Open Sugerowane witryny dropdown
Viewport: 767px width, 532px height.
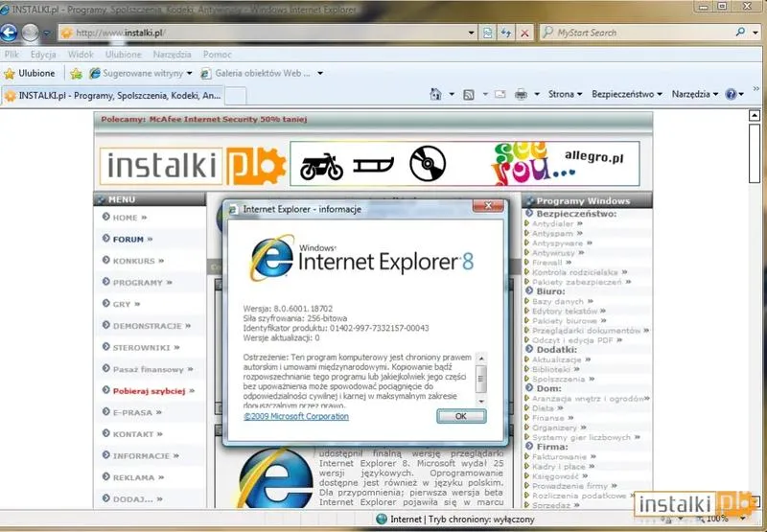coord(141,74)
